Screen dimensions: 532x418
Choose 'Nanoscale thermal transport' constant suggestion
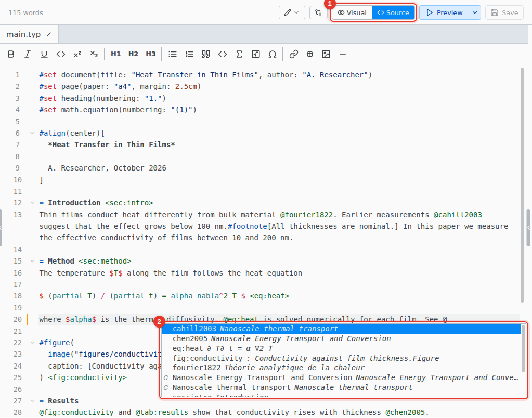pos(341,387)
